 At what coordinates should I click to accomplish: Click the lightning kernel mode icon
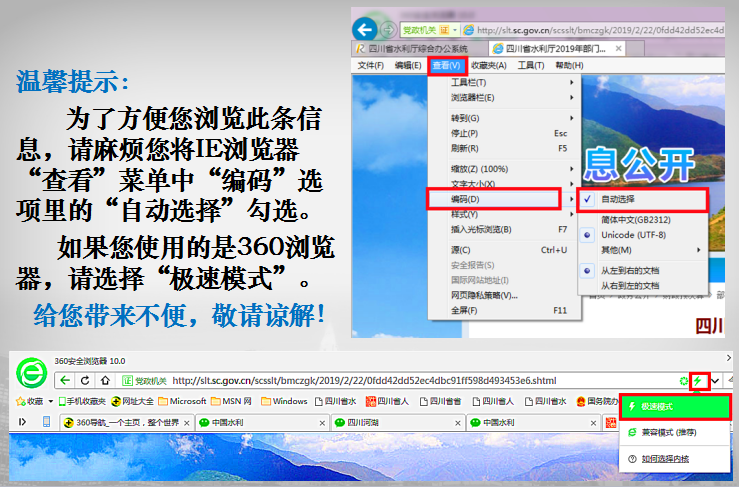[x=699, y=380]
